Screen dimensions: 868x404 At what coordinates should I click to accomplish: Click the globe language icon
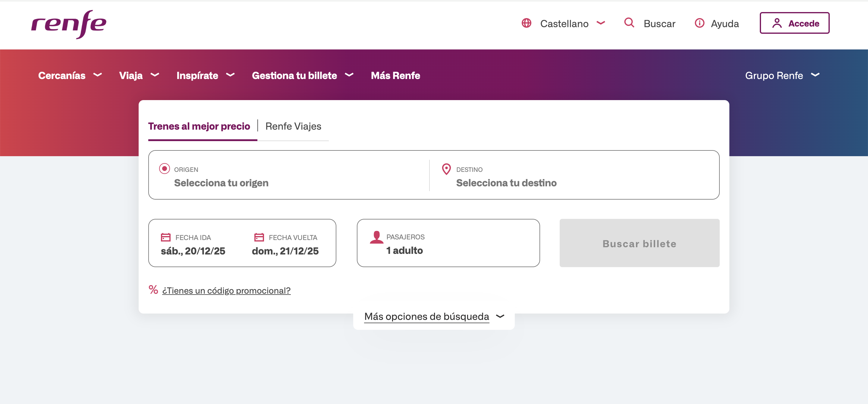pyautogui.click(x=526, y=23)
